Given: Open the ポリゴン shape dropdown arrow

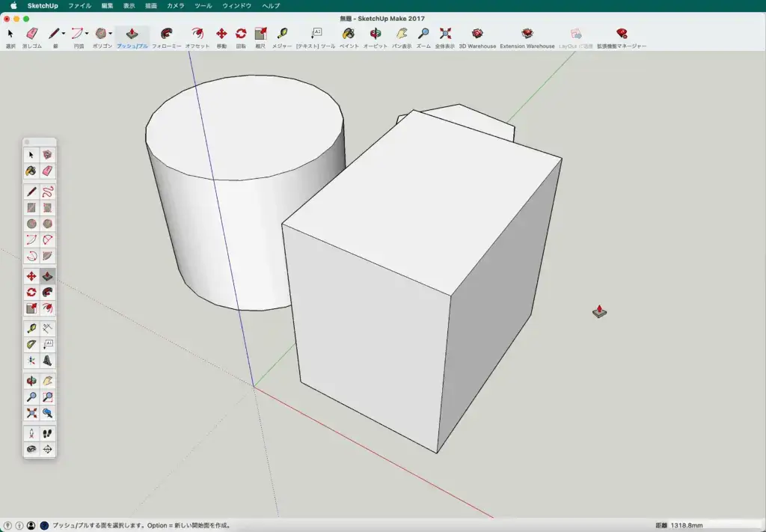Looking at the screenshot, I should click(111, 34).
